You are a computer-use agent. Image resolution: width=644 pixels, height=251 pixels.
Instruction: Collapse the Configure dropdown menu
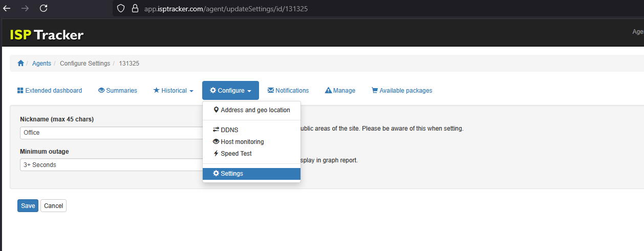pyautogui.click(x=230, y=91)
